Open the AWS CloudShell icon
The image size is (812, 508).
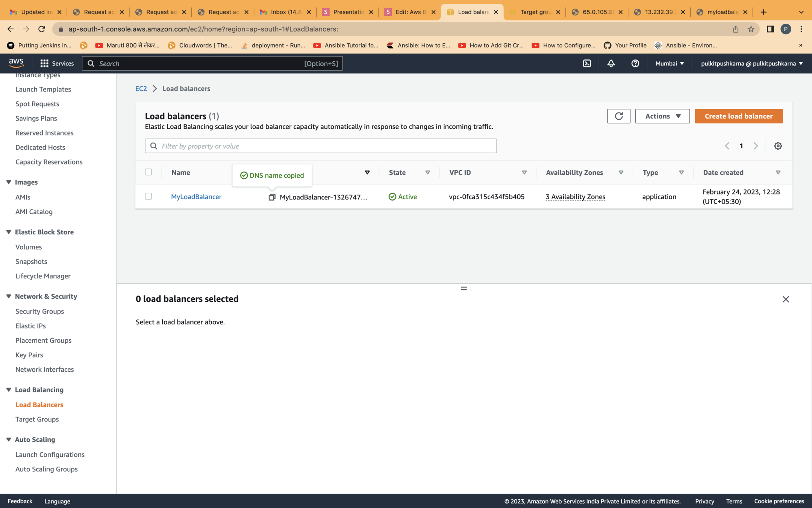click(587, 63)
